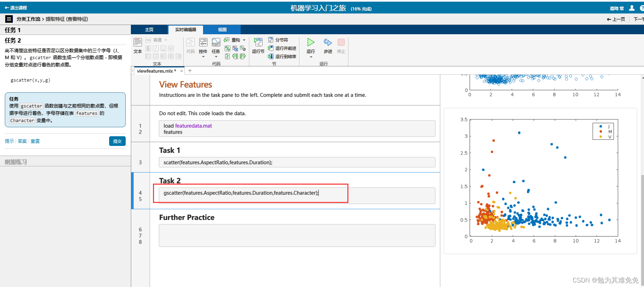Image resolution: width=644 pixels, height=287 pixels.
Task: Click the green 运行 (Run) play icon
Action: (x=311, y=43)
